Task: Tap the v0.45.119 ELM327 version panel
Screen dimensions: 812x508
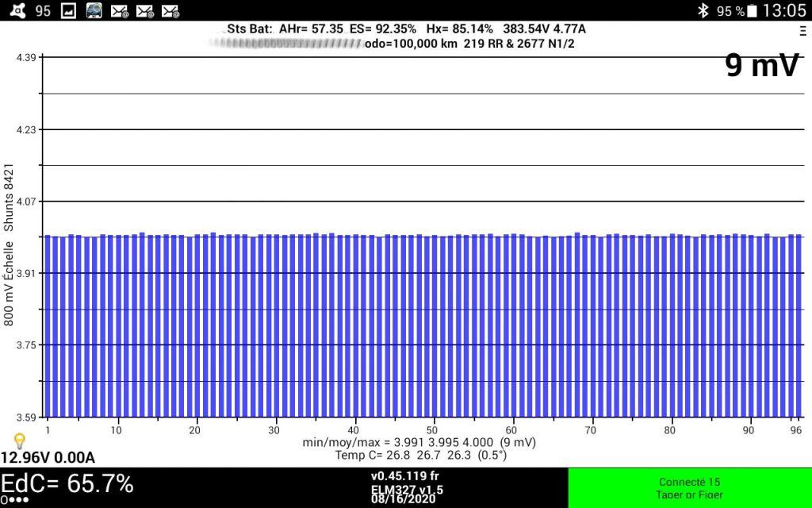Action: point(405,487)
